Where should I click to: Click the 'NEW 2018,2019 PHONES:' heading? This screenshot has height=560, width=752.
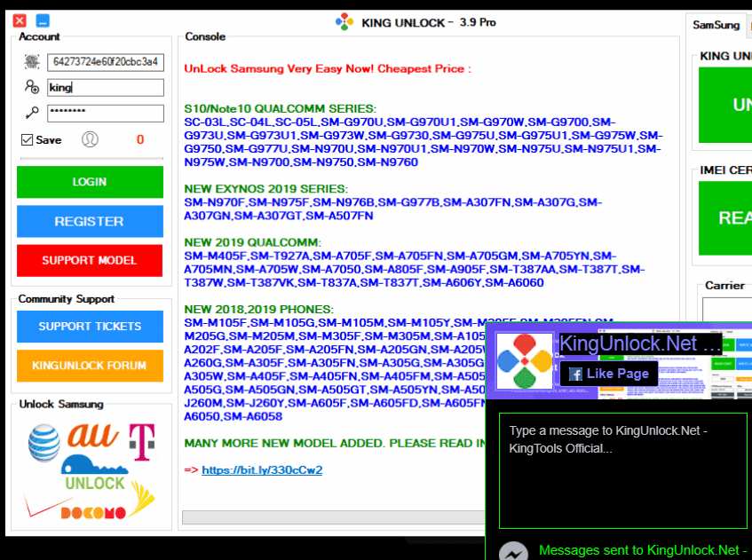click(x=259, y=309)
